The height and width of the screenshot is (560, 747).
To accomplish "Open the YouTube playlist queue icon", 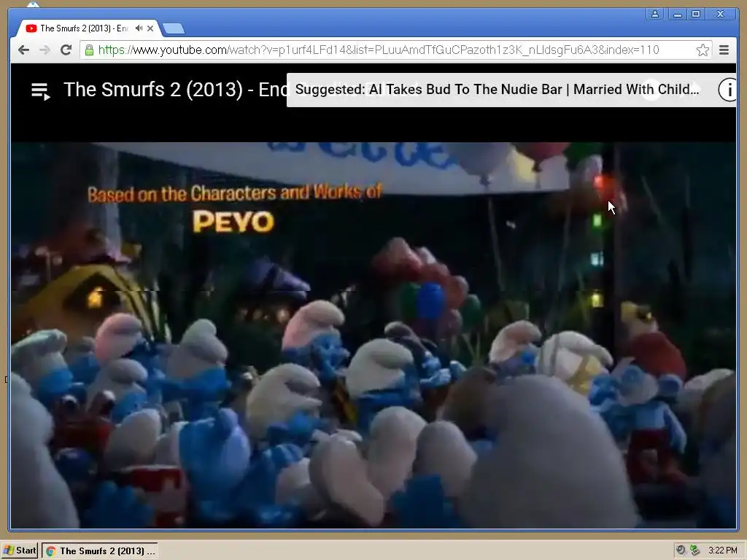I will click(41, 90).
